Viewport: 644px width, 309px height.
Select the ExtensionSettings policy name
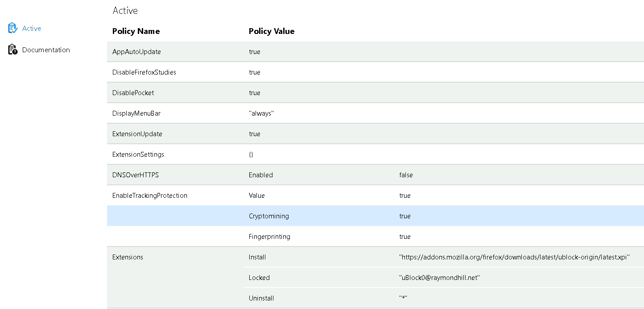pos(138,154)
